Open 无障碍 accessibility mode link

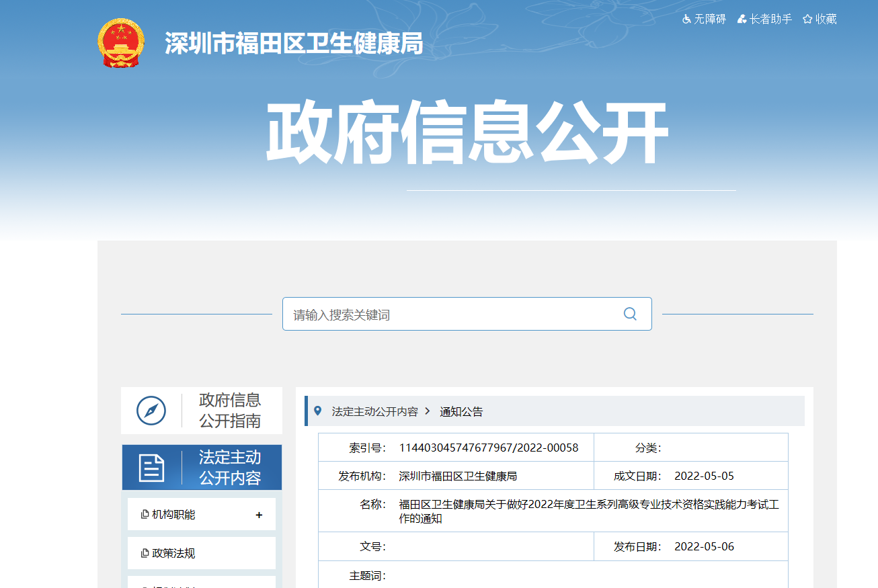point(710,19)
